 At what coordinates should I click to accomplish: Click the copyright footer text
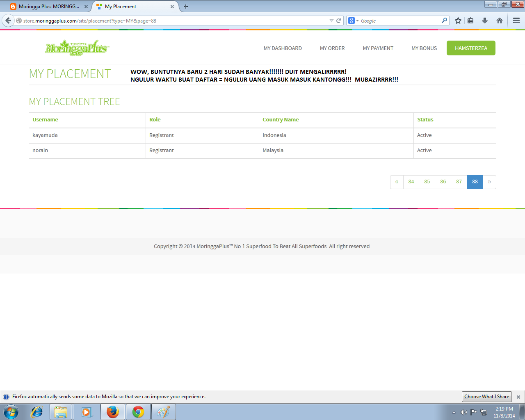pyautogui.click(x=262, y=247)
